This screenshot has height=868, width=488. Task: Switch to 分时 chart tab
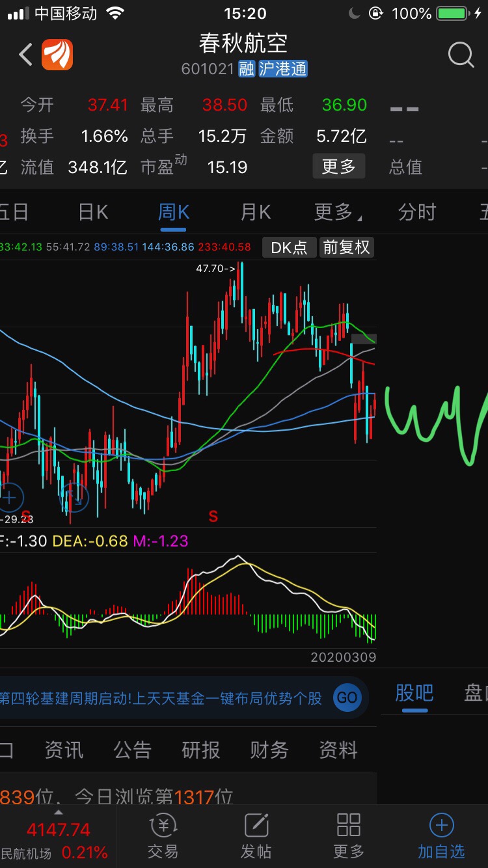click(416, 211)
